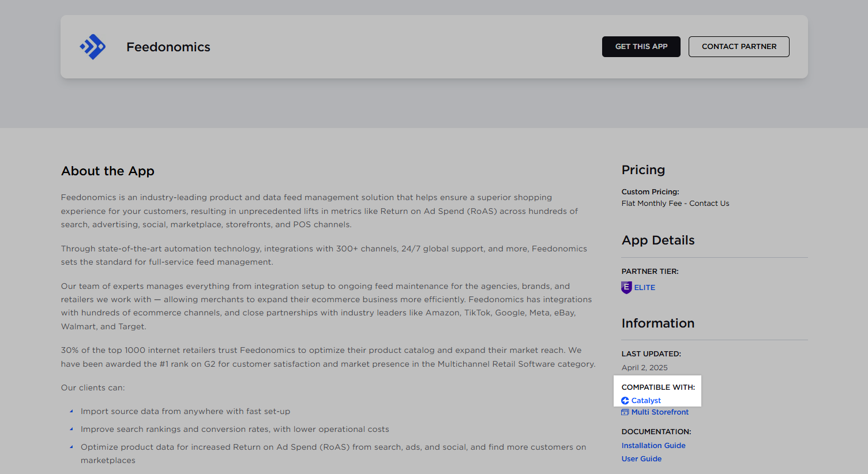This screenshot has width=868, height=474.
Task: Open the User Guide documentation link
Action: click(x=641, y=459)
